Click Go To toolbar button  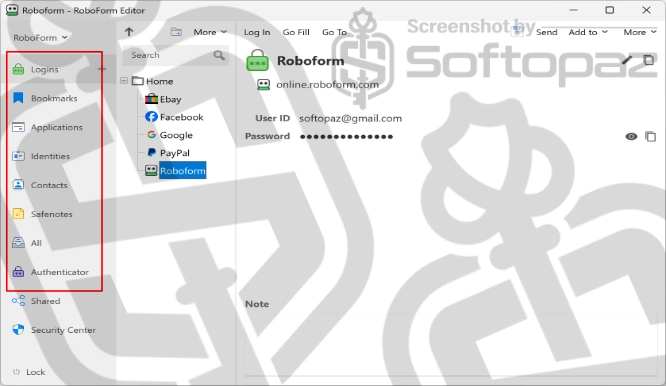[x=334, y=32]
